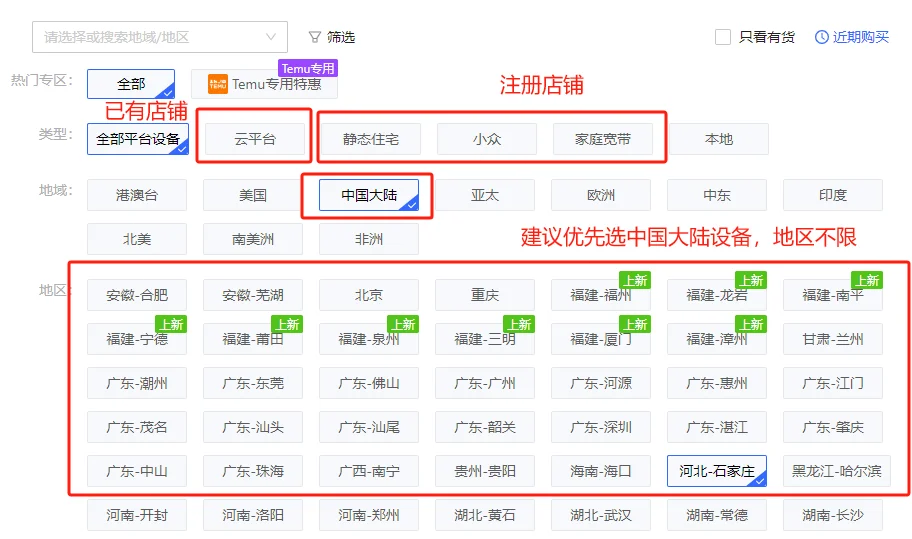Select area 广东-韶关

[x=484, y=427]
